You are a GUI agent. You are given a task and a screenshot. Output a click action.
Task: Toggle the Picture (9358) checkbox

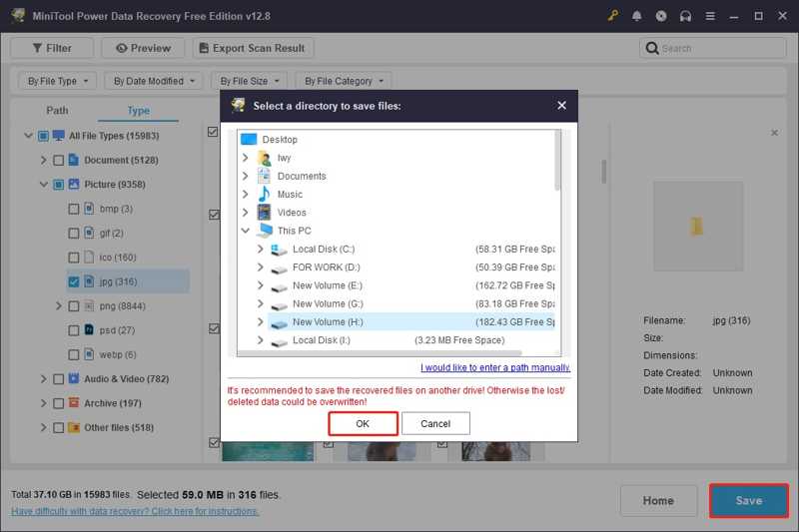[x=59, y=185]
